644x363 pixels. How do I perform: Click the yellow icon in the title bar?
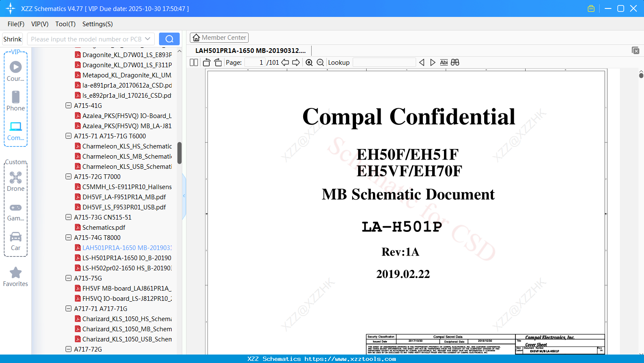(591, 8)
